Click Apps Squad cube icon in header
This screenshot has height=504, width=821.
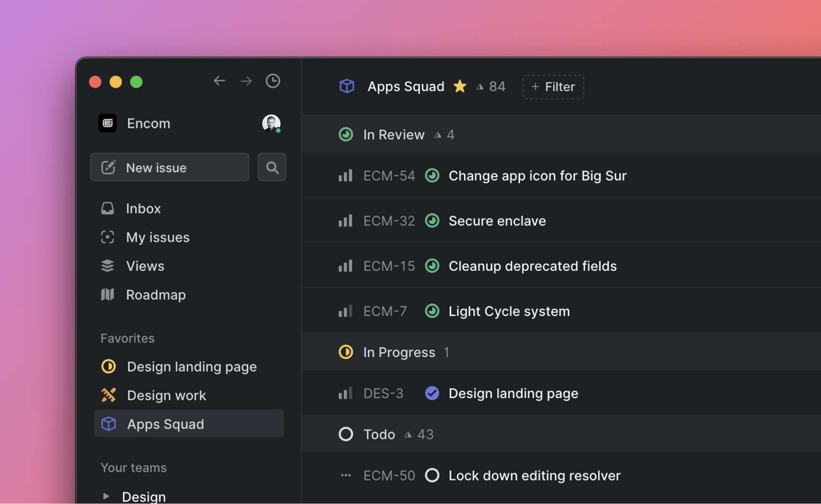tap(347, 86)
